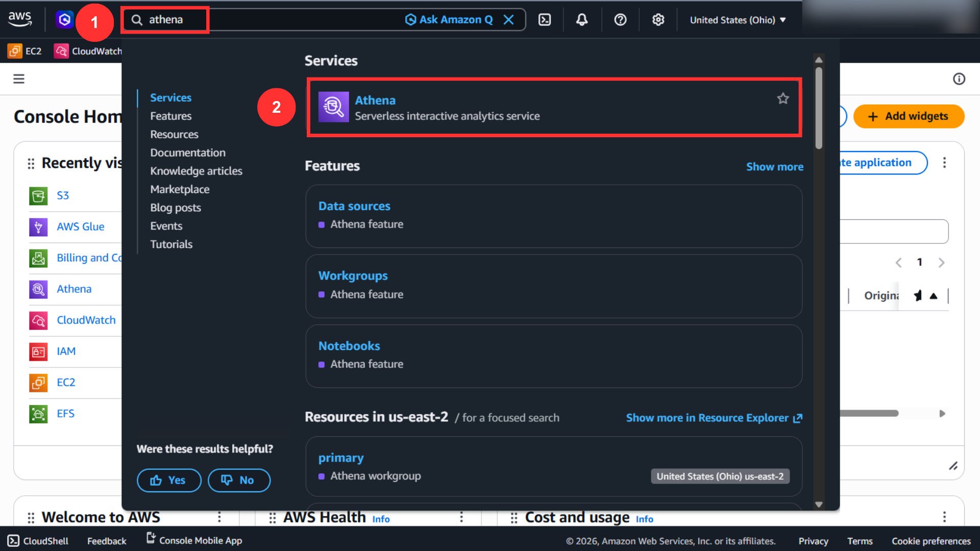Click the Amazon Q icon beside AWS logo
Image resolution: width=980 pixels, height=551 pixels.
(64, 20)
